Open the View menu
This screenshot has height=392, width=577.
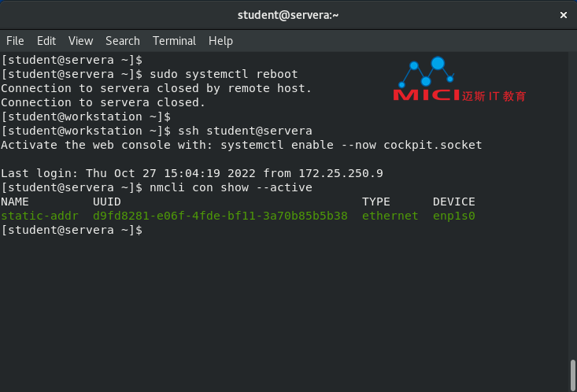click(x=80, y=41)
